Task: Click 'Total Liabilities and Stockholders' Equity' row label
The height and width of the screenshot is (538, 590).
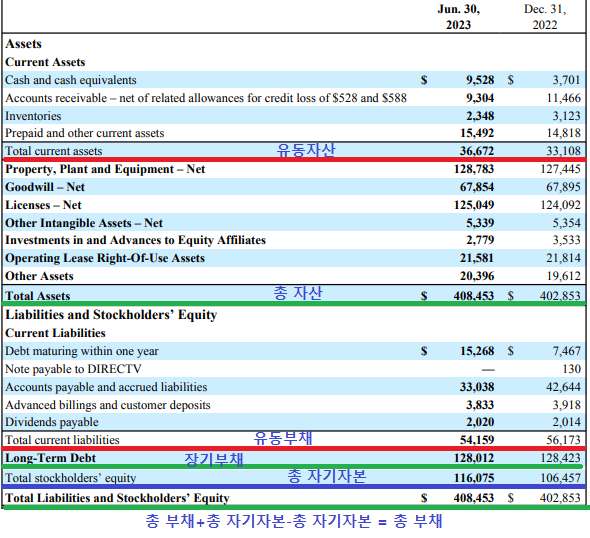Action: click(x=117, y=498)
